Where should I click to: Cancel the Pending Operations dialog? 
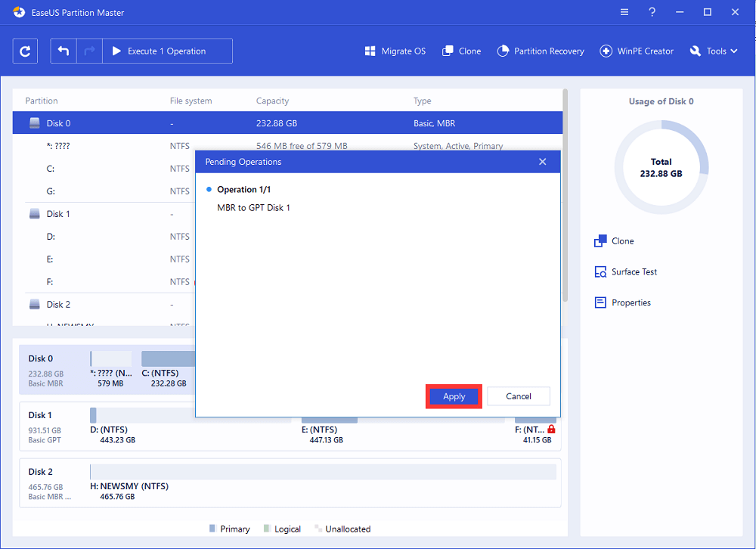(518, 396)
